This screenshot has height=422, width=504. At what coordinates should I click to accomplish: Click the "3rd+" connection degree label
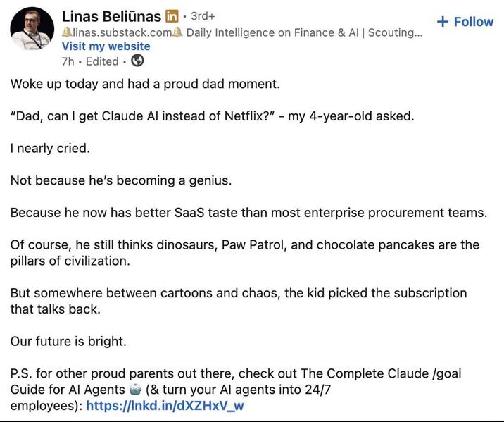(x=203, y=15)
